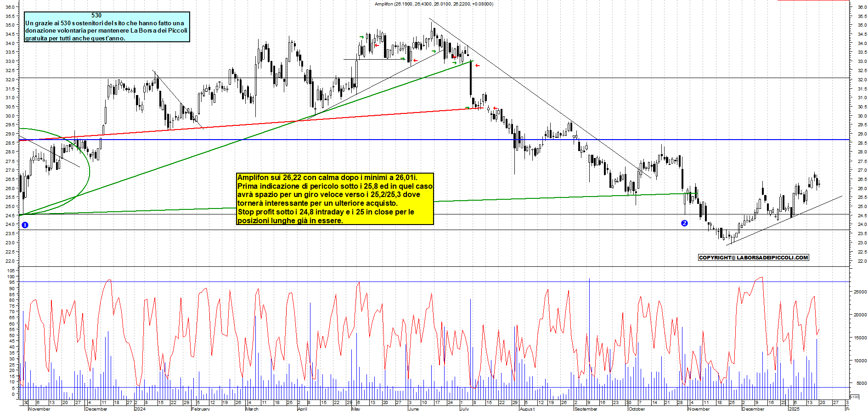Click the May month label

pyautogui.click(x=356, y=409)
